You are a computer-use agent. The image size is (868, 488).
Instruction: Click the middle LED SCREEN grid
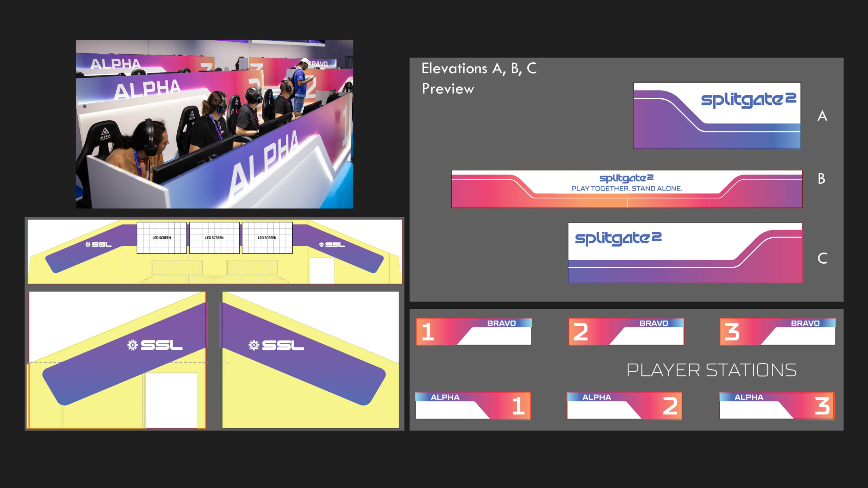coord(214,238)
